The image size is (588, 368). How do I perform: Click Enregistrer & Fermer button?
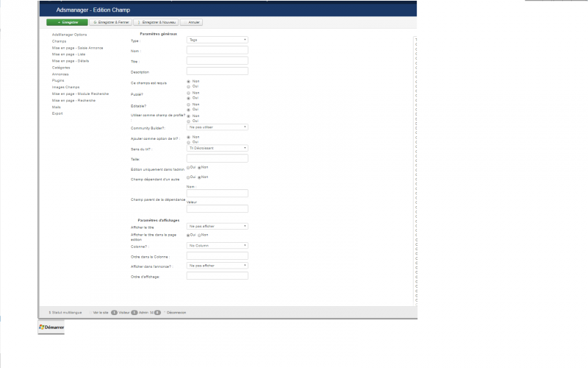(x=111, y=23)
